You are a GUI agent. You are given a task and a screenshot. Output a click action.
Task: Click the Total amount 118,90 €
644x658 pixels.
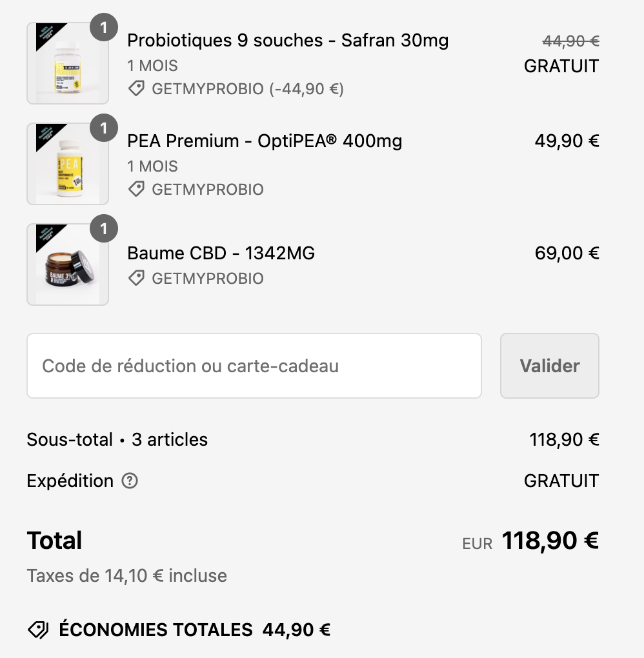coord(550,541)
